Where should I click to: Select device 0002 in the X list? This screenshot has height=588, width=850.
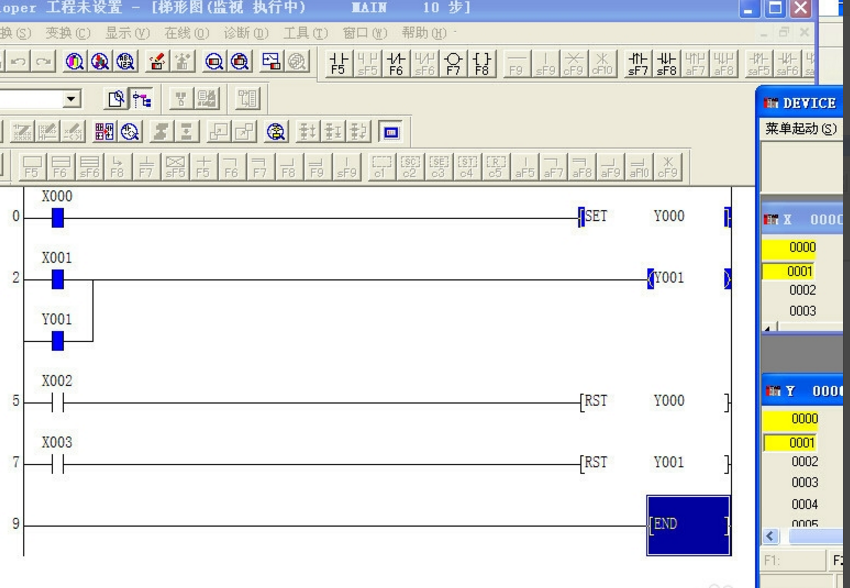click(x=802, y=290)
